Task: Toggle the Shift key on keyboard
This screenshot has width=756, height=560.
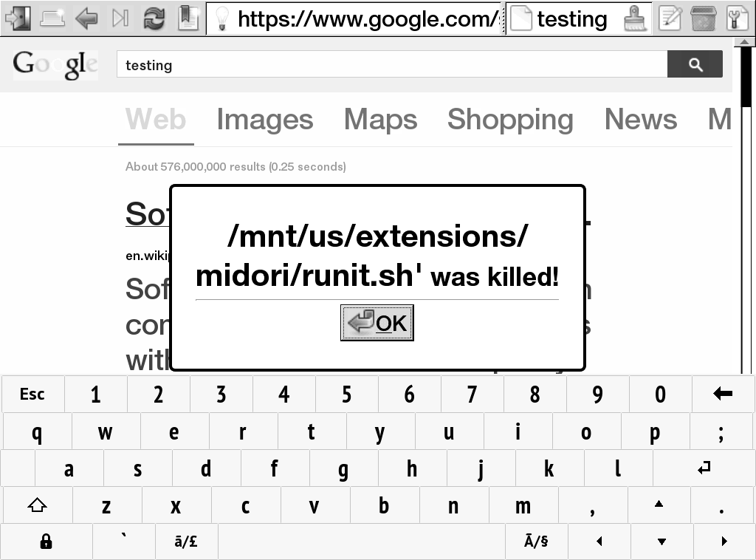Action: pyautogui.click(x=37, y=506)
